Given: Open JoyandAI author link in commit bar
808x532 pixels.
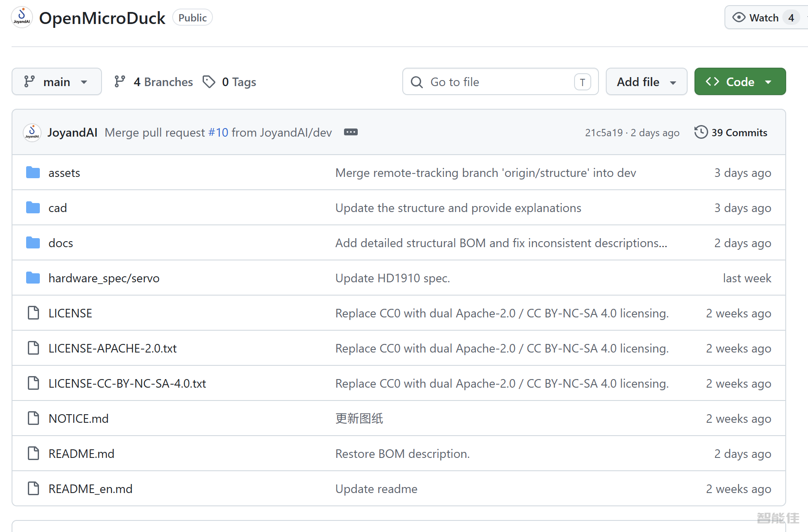Looking at the screenshot, I should (x=72, y=132).
